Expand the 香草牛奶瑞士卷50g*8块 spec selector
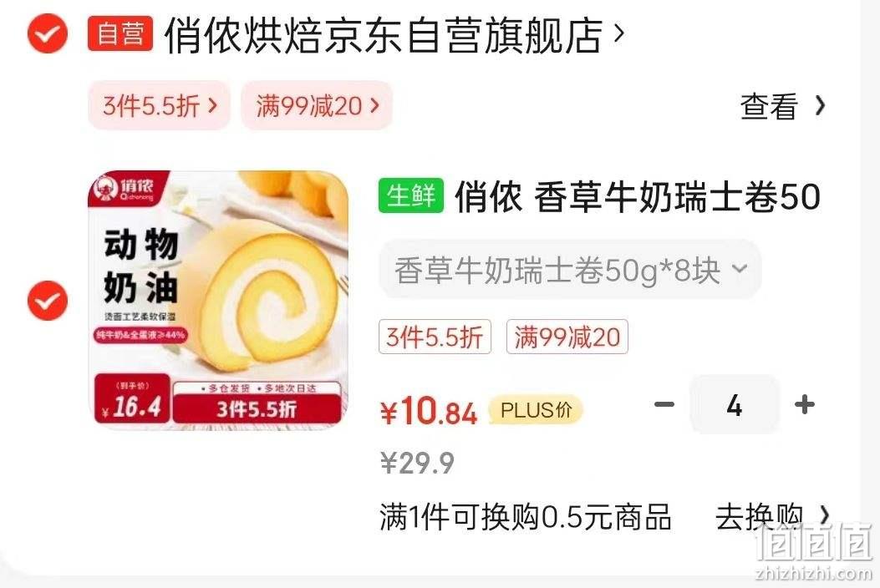Screen dimensions: 880x588 (x=570, y=271)
